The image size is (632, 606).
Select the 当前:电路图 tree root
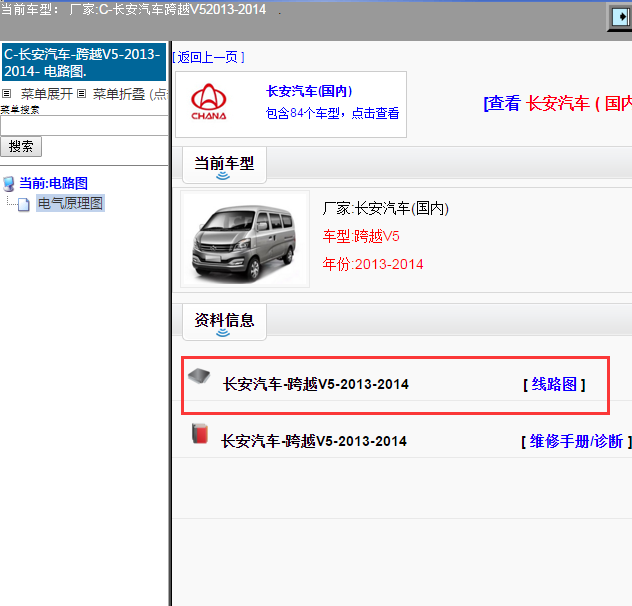[54, 183]
